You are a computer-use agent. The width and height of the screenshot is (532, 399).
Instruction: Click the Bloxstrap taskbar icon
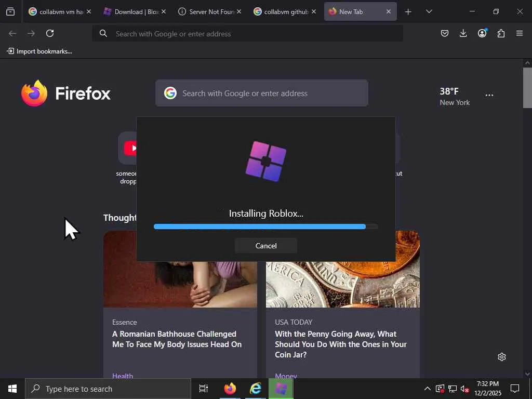(x=281, y=389)
